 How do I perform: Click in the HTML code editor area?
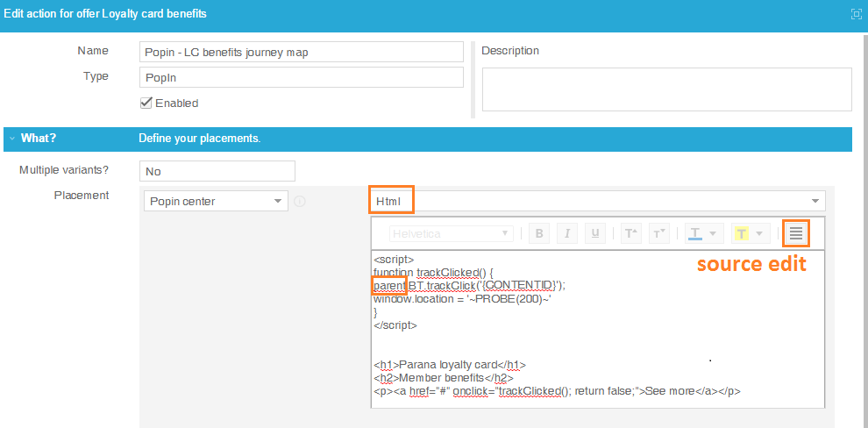point(596,351)
